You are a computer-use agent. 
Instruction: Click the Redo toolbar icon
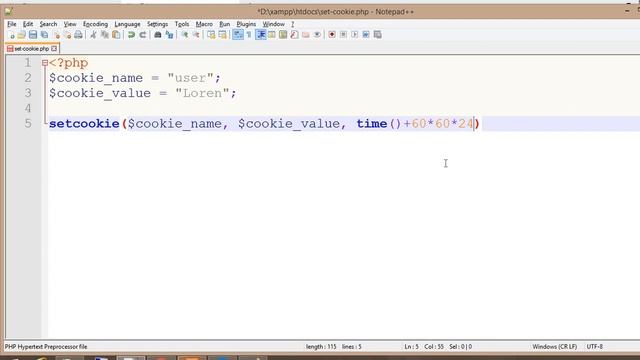(x=143, y=35)
